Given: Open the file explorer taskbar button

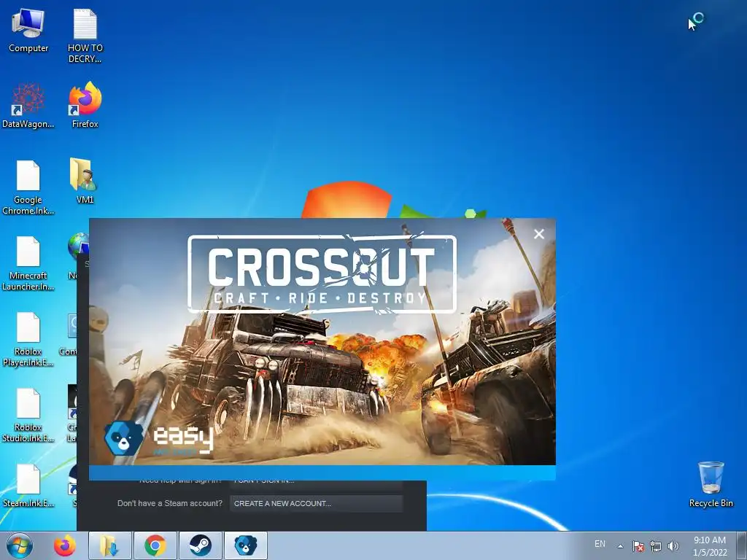Looking at the screenshot, I should pos(109,545).
